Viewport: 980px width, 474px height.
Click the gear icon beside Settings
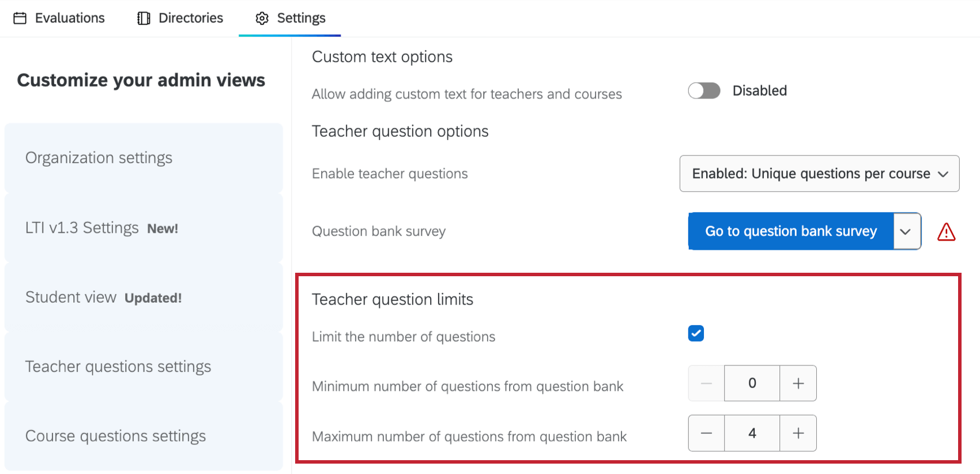click(262, 18)
